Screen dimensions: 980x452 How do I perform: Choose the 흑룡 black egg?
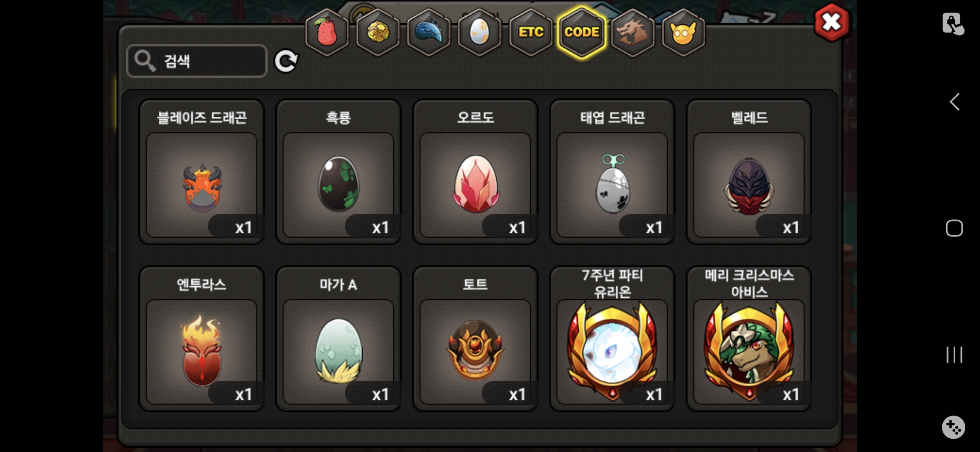(x=338, y=172)
